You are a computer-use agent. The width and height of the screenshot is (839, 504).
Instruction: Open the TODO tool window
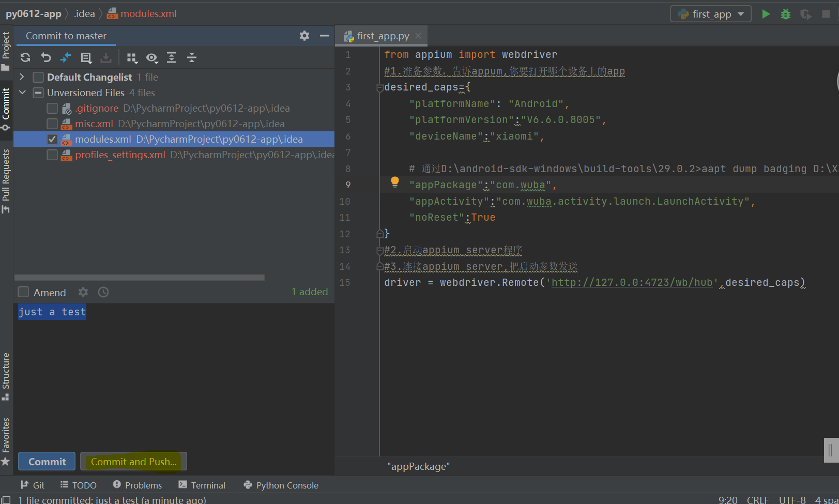[79, 485]
